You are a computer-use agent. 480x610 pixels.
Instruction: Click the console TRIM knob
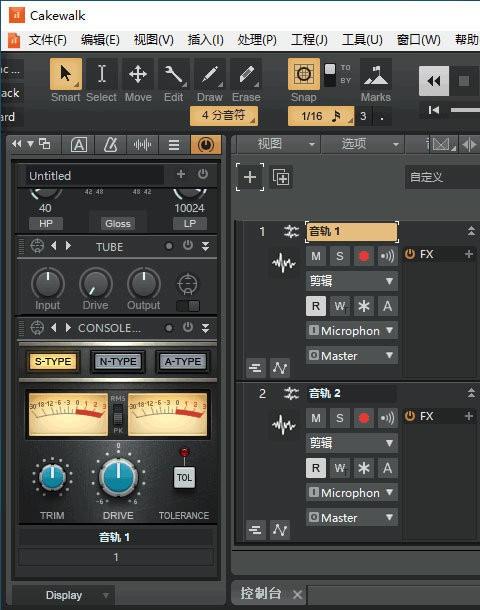tap(52, 477)
